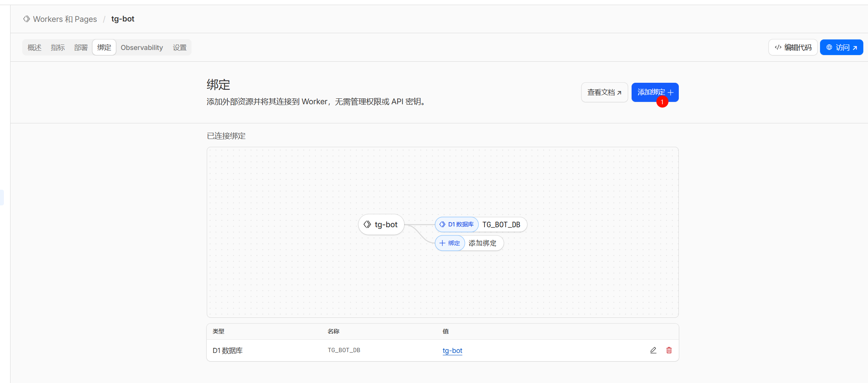Click the plus icon on 绑定 node
The height and width of the screenshot is (383, 868).
click(443, 243)
